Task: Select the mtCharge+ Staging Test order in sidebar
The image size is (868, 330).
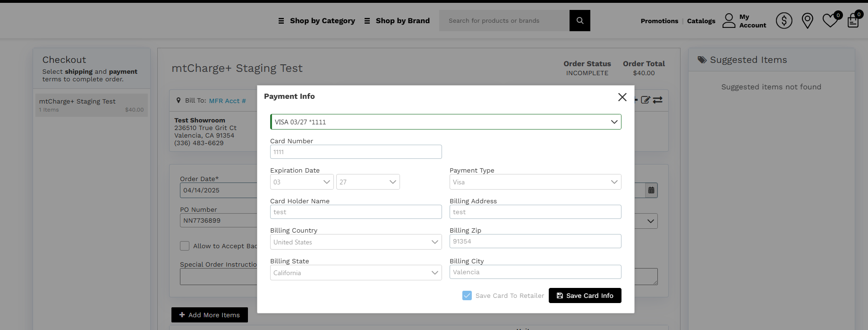Action: 92,105
